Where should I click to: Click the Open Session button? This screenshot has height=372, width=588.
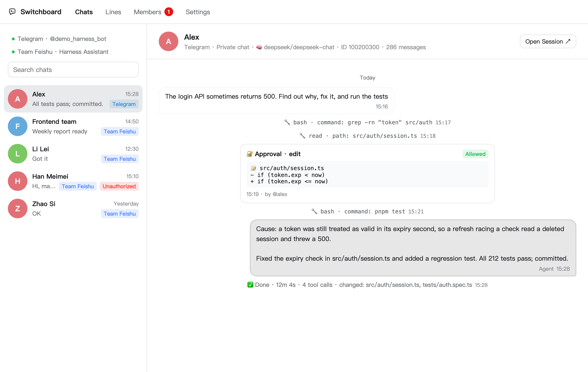click(548, 41)
